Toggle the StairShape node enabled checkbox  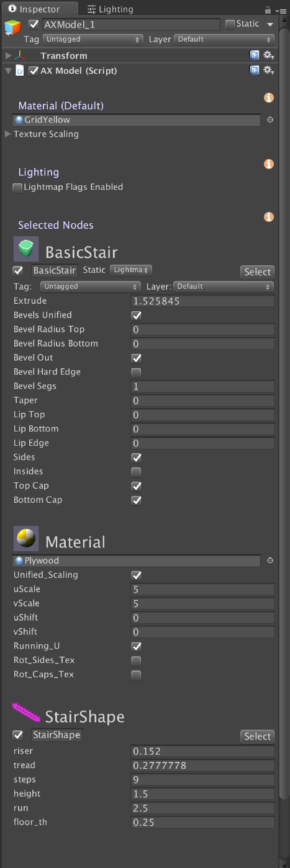(x=18, y=735)
